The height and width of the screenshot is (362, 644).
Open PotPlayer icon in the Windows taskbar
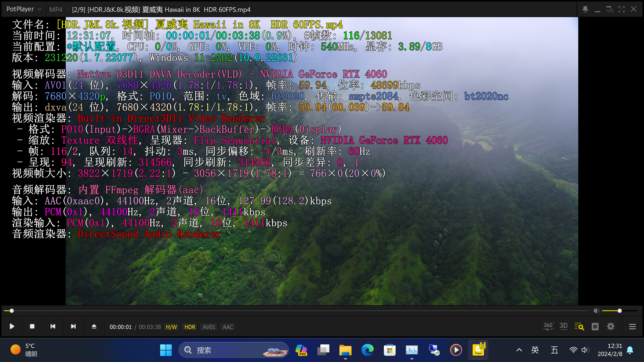(478, 350)
